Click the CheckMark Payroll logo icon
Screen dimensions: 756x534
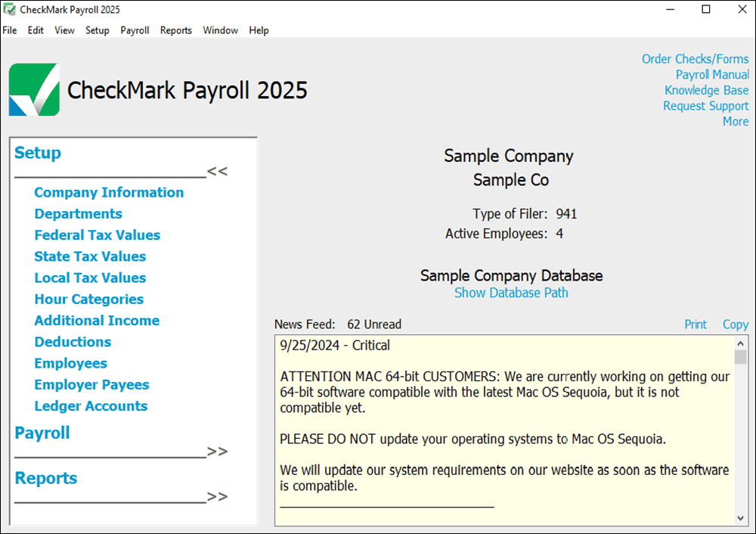pos(34,89)
